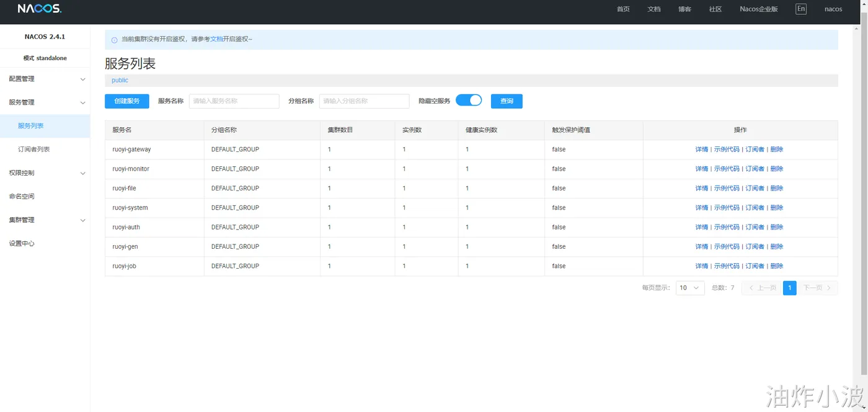868x412 pixels.
Task: Focus the 服务名称 input field
Action: [x=234, y=101]
